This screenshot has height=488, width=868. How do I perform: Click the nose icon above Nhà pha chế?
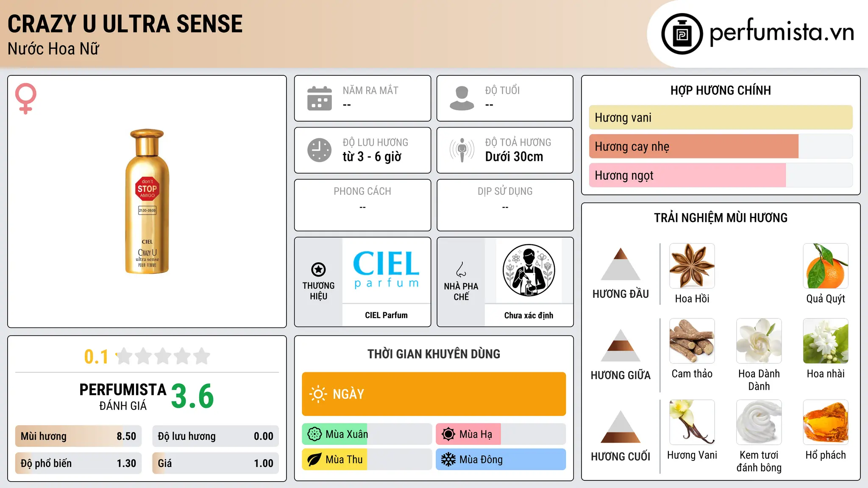click(x=461, y=269)
